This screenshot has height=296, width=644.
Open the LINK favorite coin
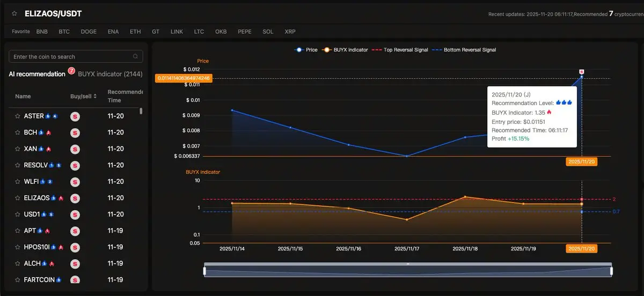(x=177, y=32)
